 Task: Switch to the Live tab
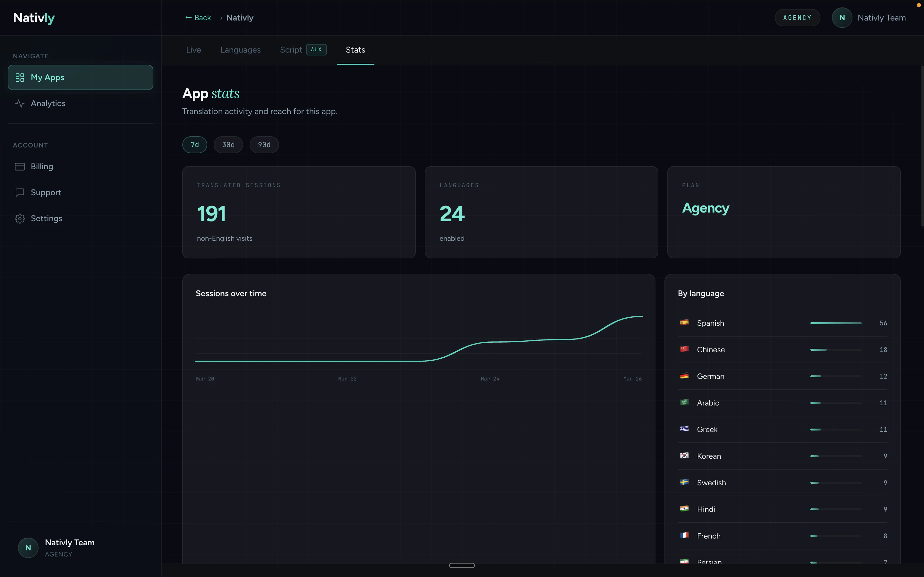click(193, 50)
